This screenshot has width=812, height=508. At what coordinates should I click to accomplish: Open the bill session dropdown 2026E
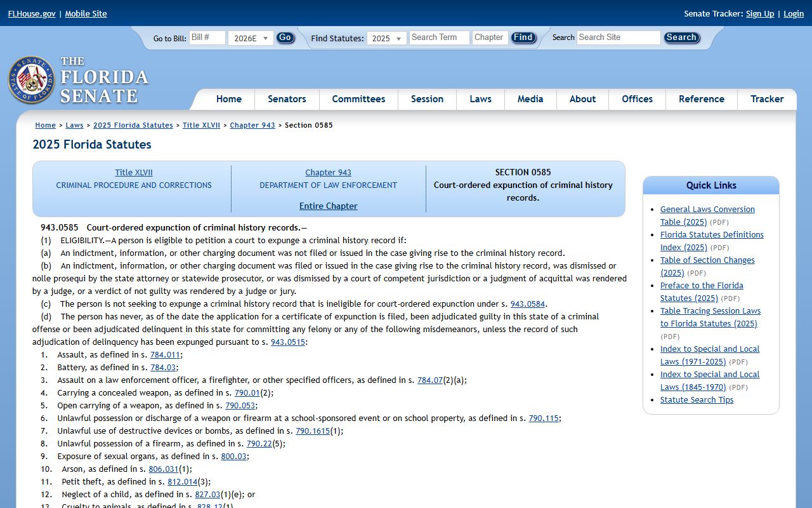(x=251, y=38)
